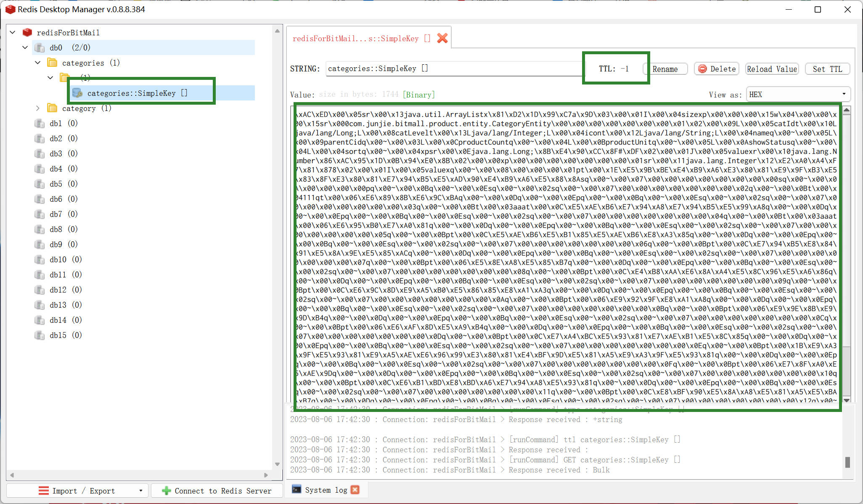Click the Import / Export button

coord(77,491)
